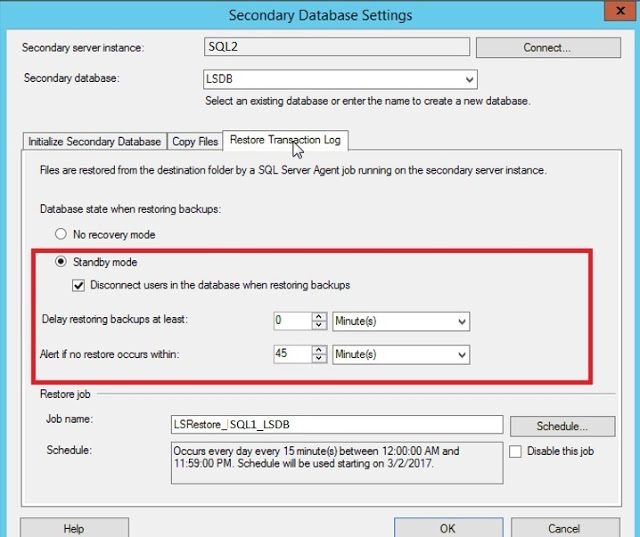The width and height of the screenshot is (640, 537).
Task: Toggle Disconnect users when restoring backups
Action: (78, 285)
